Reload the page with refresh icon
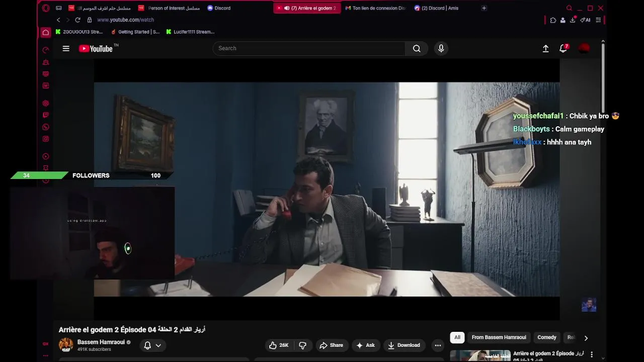644x362 pixels. click(77, 20)
